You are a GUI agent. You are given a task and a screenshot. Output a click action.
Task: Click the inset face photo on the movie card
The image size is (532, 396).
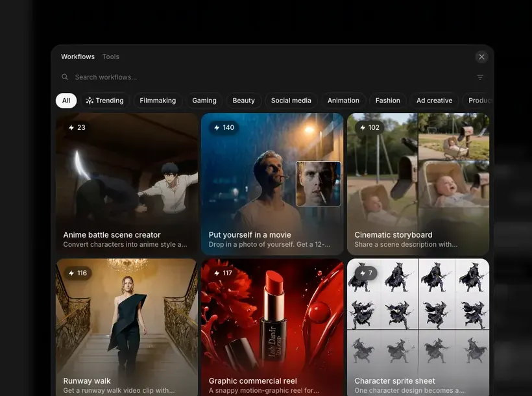pyautogui.click(x=319, y=184)
